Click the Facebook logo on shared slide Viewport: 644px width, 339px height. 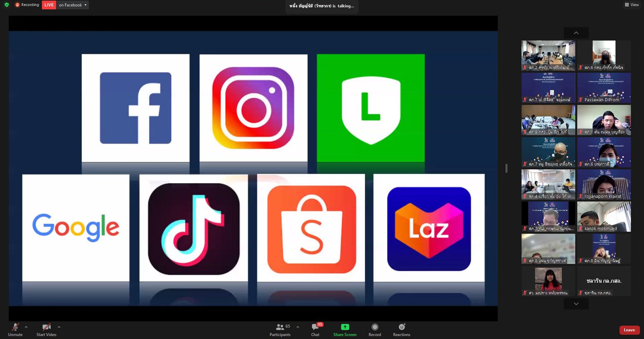tap(136, 108)
